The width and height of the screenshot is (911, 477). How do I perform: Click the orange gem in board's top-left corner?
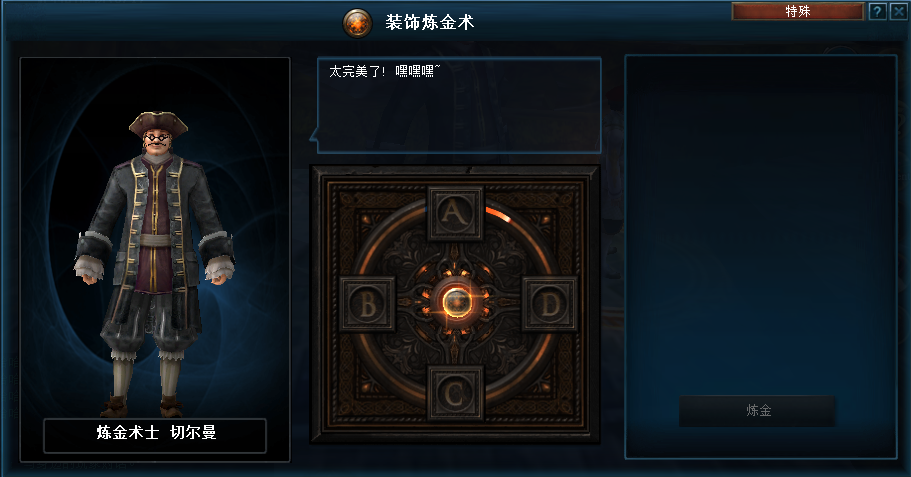point(366,219)
